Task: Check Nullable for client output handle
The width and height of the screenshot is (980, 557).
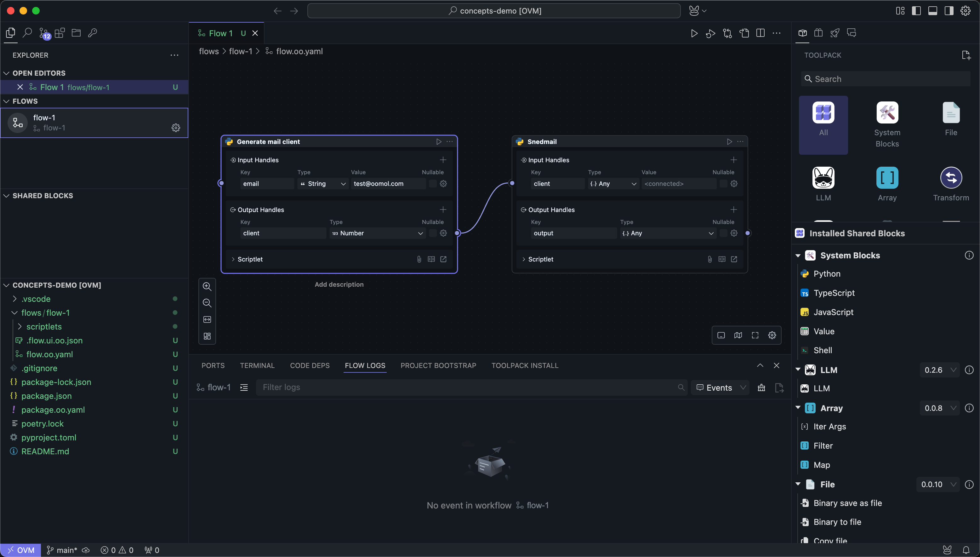Action: pyautogui.click(x=432, y=233)
